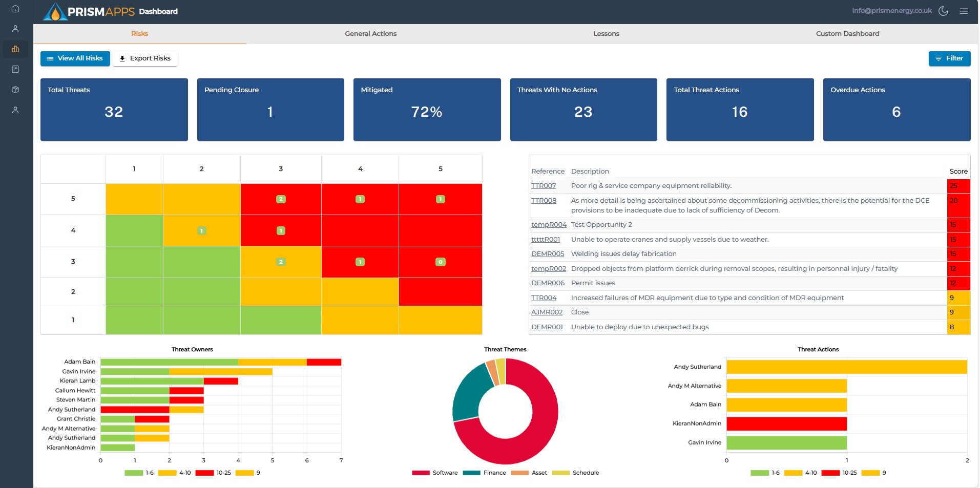This screenshot has height=488, width=980.
Task: Open the hamburger menu in the top right
Action: [x=964, y=11]
